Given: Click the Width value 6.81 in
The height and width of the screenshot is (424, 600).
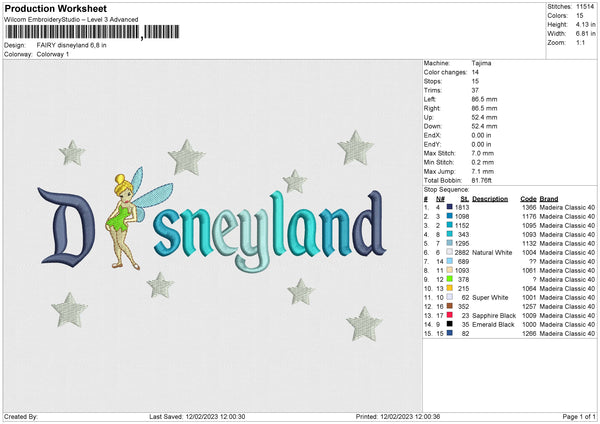Looking at the screenshot, I should coord(585,34).
